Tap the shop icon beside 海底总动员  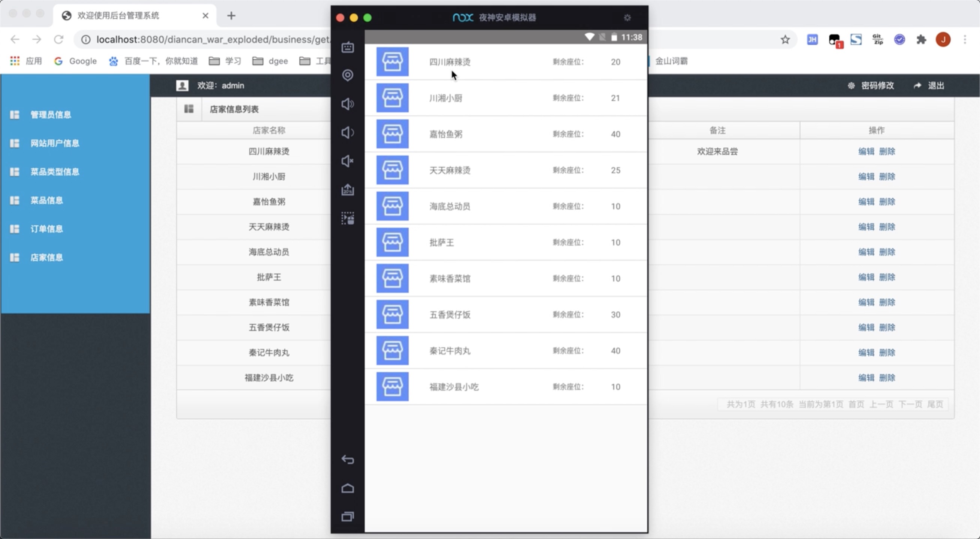[392, 206]
